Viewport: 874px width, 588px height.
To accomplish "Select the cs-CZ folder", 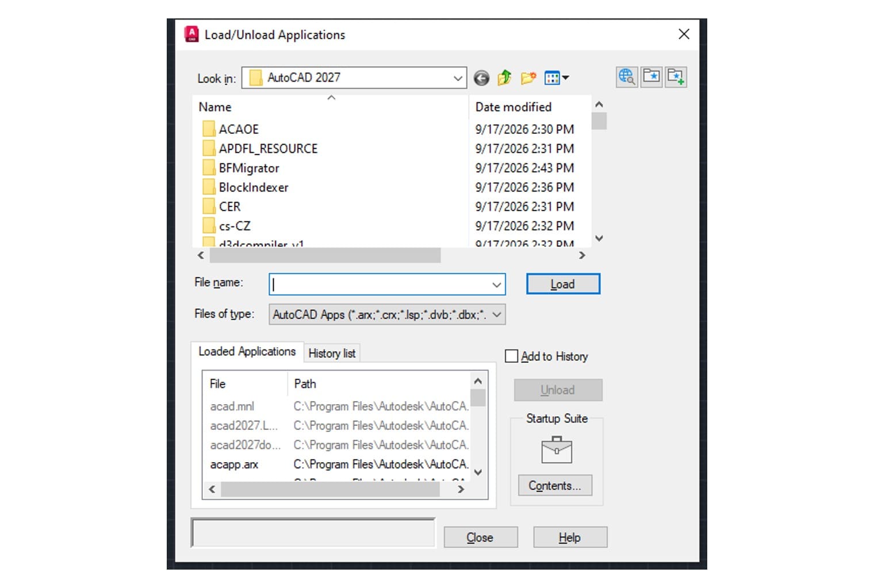I will [227, 226].
